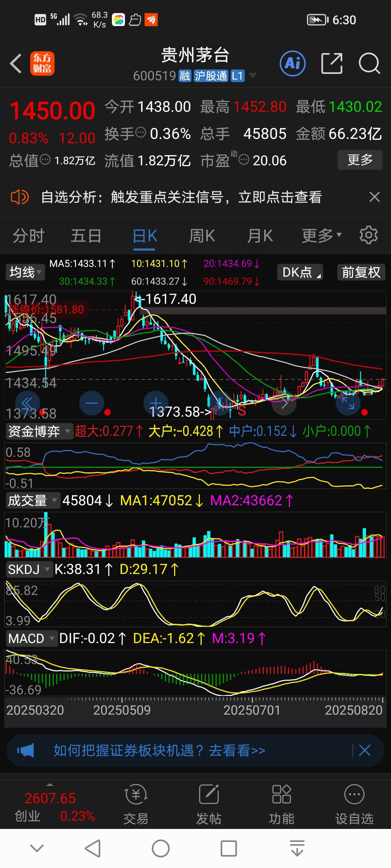Switch to 分时 chart tab
Screen dimensions: 391x868
click(x=28, y=236)
